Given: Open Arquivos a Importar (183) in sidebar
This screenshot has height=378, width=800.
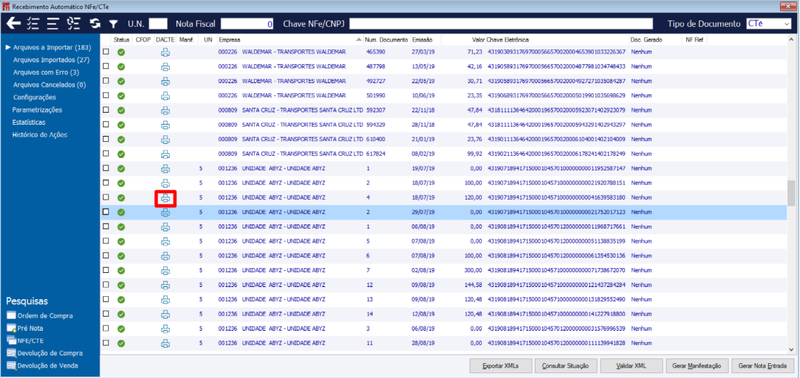Looking at the screenshot, I should point(52,47).
